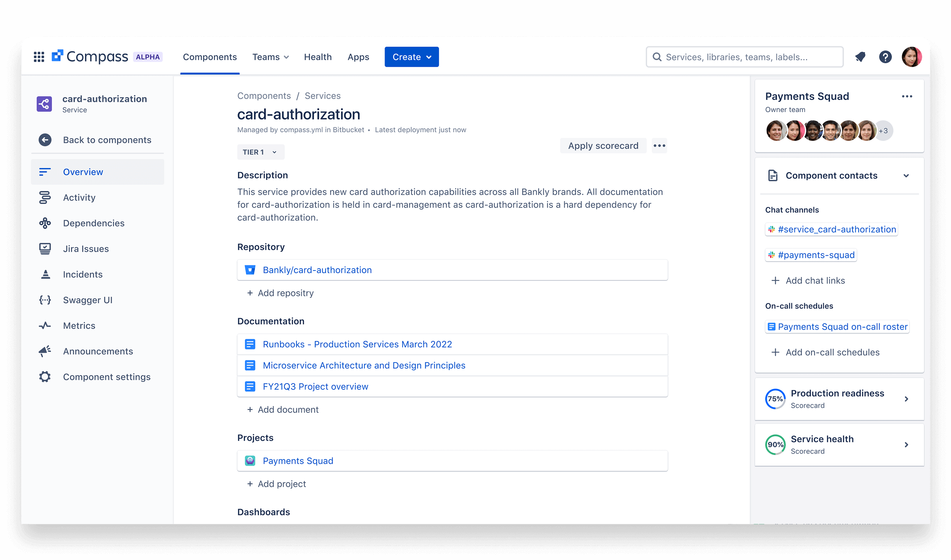Screen dimensions: 951x560
Task: Click the notifications bell icon
Action: point(860,57)
